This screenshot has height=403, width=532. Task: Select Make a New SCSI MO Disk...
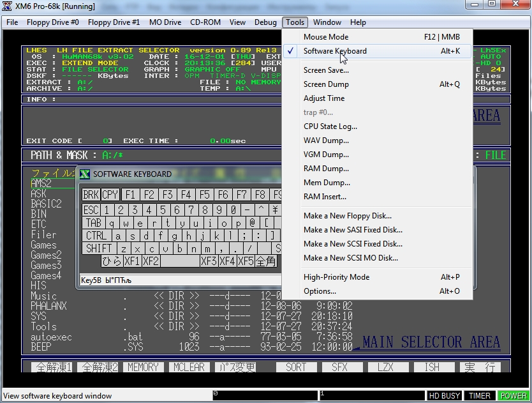coord(377,258)
